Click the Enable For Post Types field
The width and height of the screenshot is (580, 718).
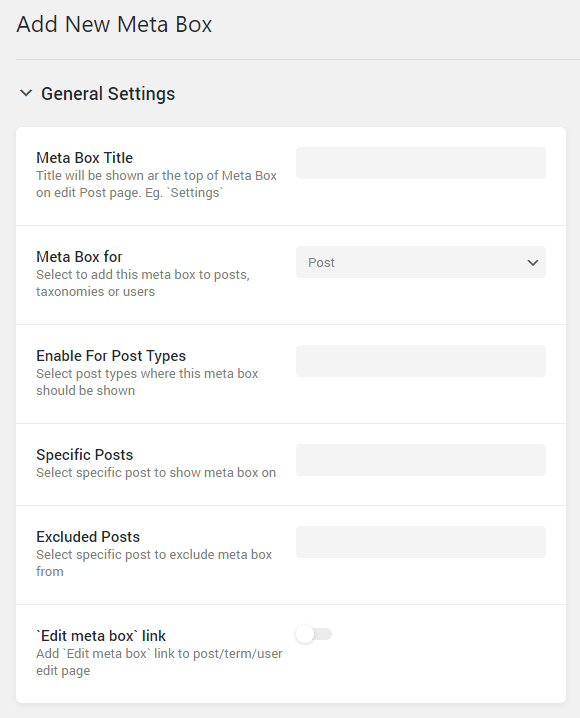click(x=421, y=361)
